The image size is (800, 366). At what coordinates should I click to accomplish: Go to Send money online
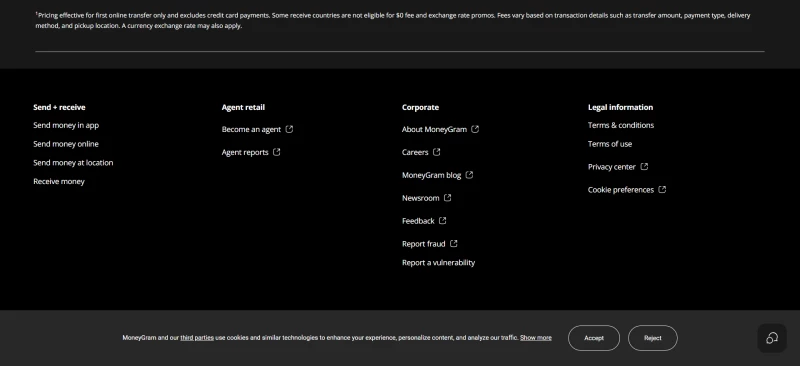[66, 144]
